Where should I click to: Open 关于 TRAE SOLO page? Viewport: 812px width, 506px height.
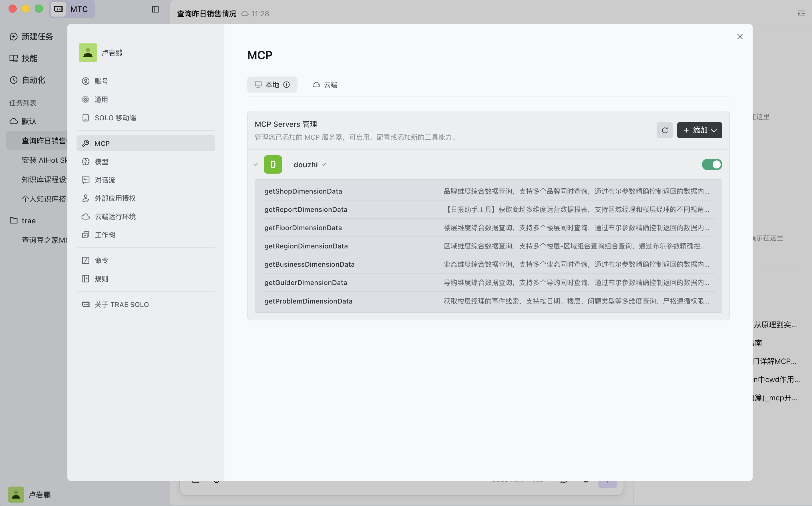146,304
